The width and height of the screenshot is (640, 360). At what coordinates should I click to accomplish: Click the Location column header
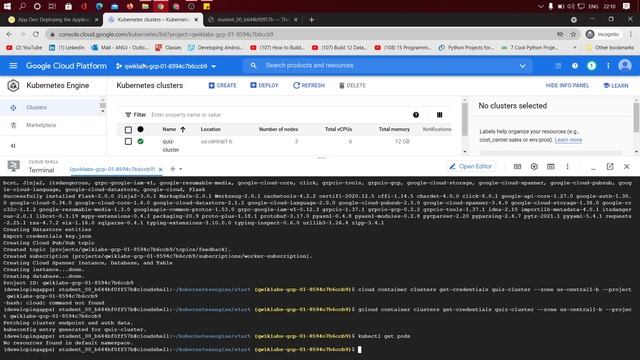[211, 129]
